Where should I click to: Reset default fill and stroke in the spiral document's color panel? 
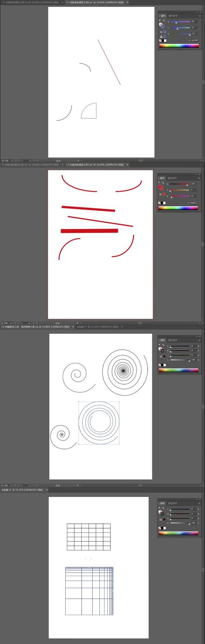pos(160,345)
